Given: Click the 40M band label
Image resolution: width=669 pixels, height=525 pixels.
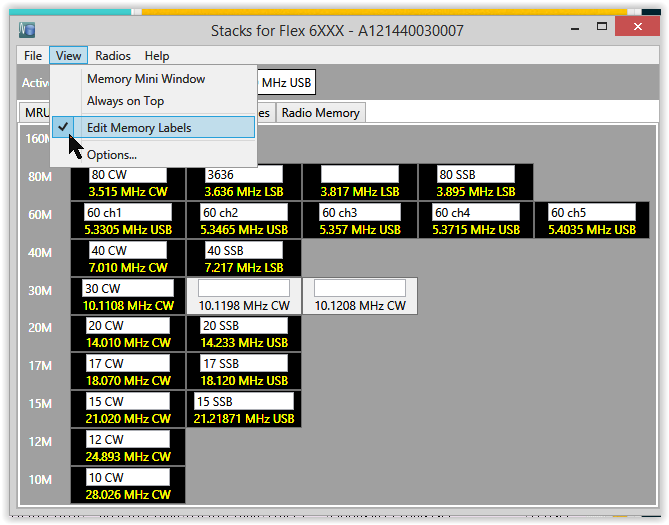Looking at the screenshot, I should pos(40,253).
